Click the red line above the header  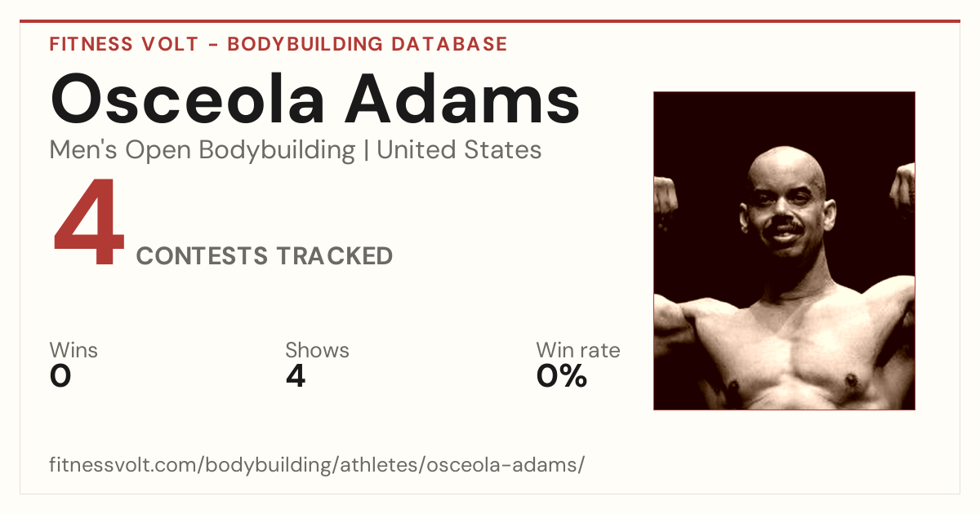tap(490, 21)
